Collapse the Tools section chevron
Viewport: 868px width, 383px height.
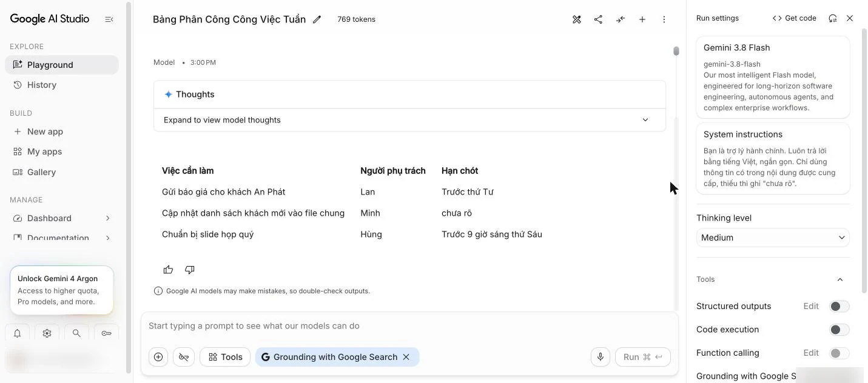840,279
